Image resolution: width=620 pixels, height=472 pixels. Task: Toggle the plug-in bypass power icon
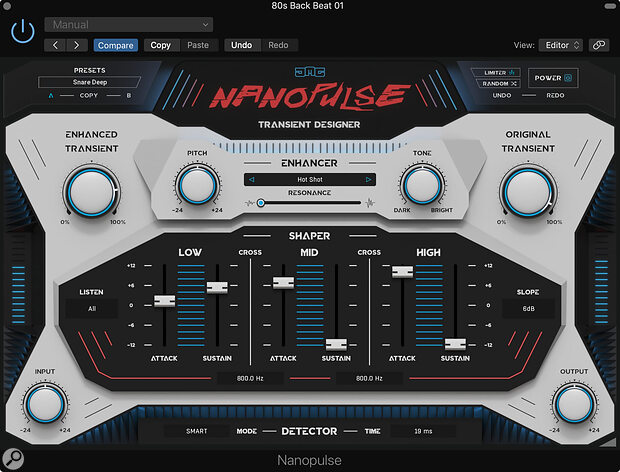23,32
